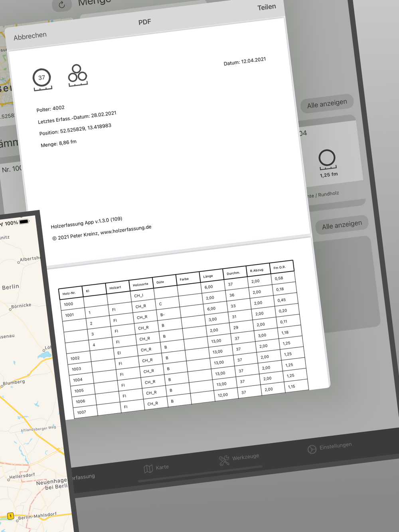Click the 'Holzsorte' column header
The width and height of the screenshot is (399, 532).
tap(140, 284)
